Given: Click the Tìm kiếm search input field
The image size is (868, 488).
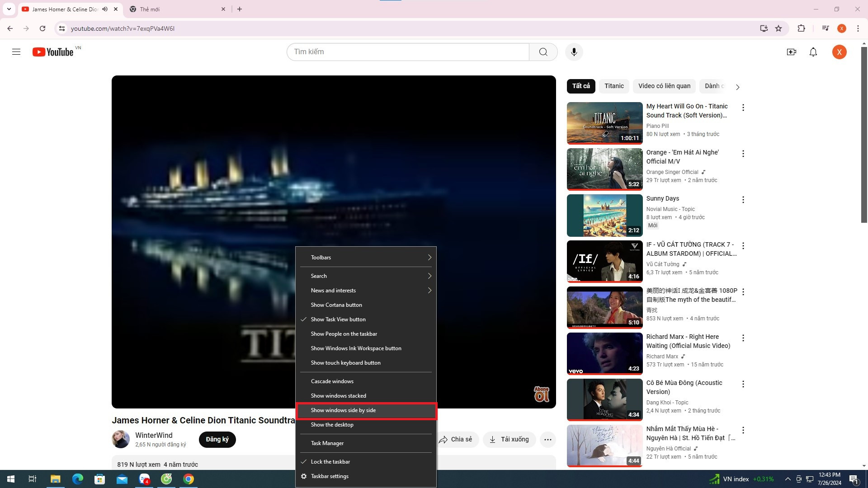Looking at the screenshot, I should tap(407, 51).
